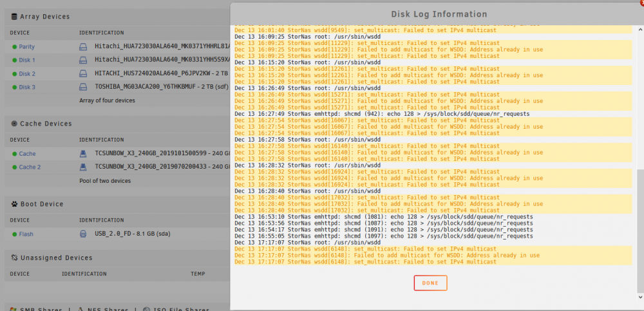Open the Parity device link
Viewport: 644px width, 311px height.
[x=26, y=47]
